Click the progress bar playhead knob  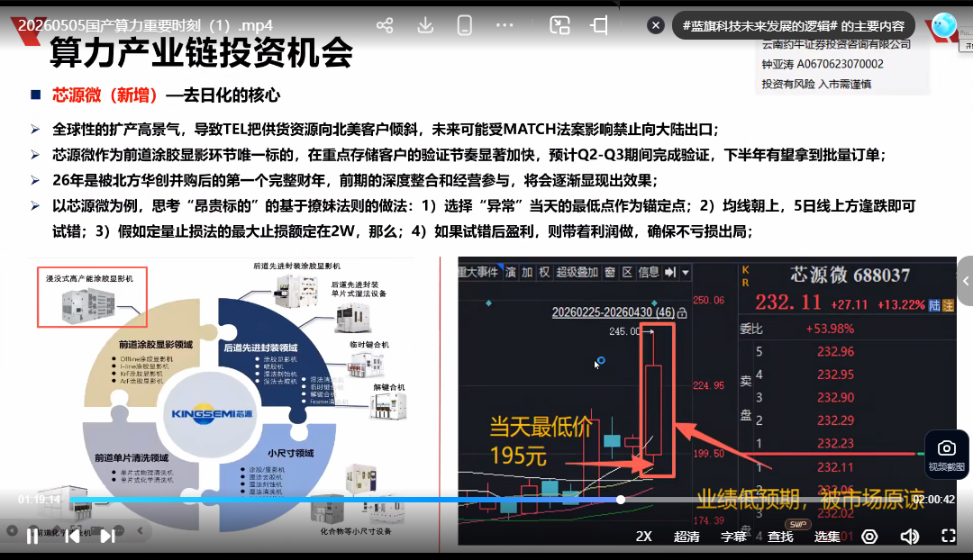coord(620,499)
